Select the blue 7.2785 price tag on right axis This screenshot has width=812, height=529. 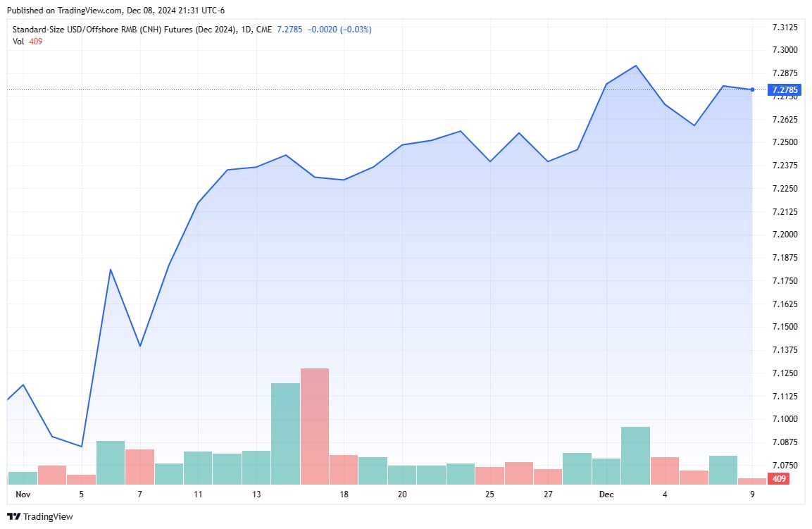coord(784,89)
